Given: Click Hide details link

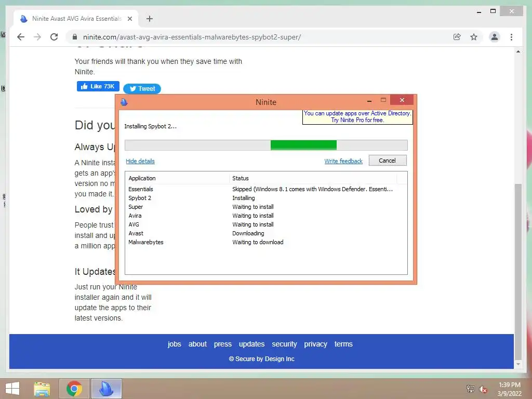Looking at the screenshot, I should [x=140, y=161].
